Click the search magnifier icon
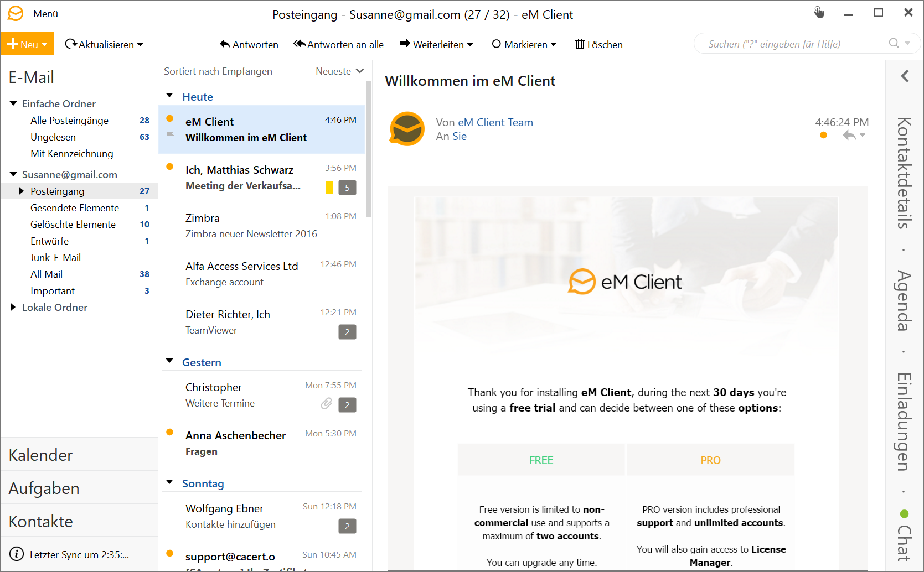The height and width of the screenshot is (572, 924). pyautogui.click(x=894, y=43)
